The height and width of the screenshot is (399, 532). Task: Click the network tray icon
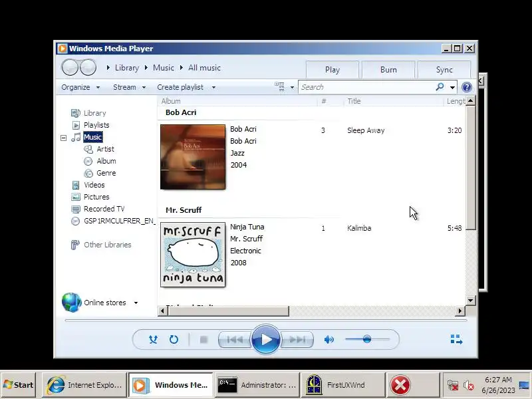coord(453,385)
